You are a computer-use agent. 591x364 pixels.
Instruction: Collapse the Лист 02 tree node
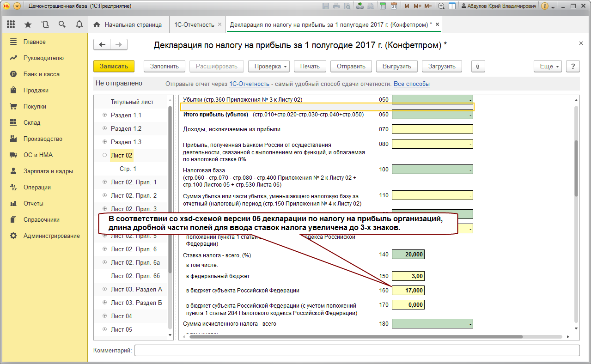click(x=104, y=155)
